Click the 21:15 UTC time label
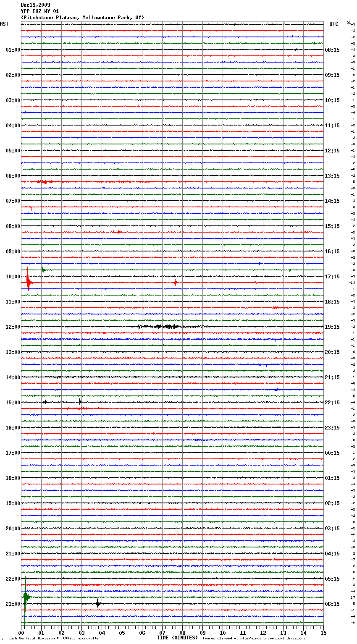357x644 pixels. [x=332, y=377]
